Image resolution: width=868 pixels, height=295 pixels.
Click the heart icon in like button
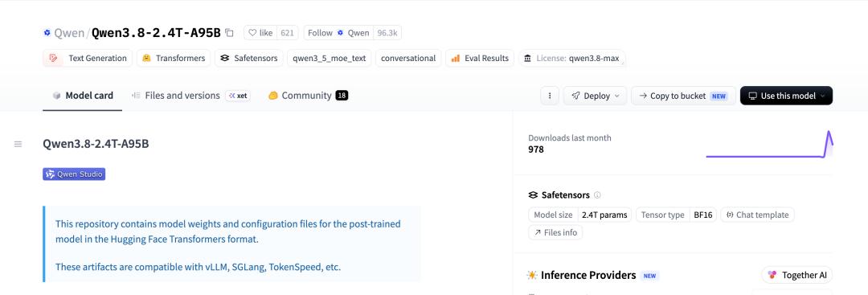click(x=252, y=33)
